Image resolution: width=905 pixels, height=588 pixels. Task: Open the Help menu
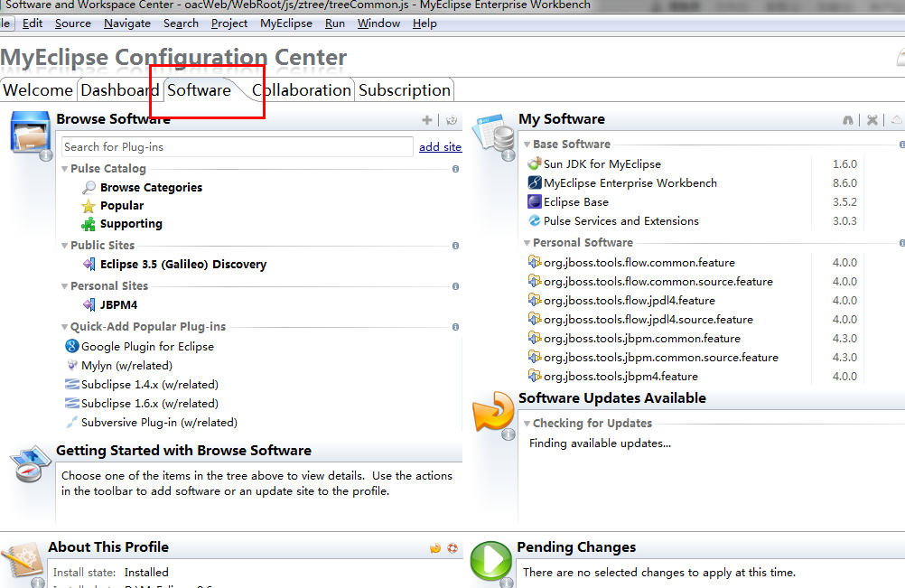(425, 23)
